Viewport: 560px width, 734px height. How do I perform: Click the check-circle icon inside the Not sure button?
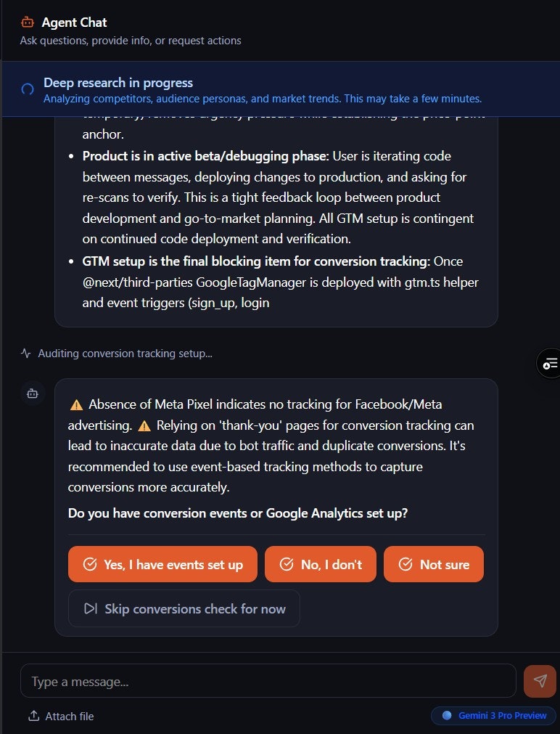[x=406, y=564]
